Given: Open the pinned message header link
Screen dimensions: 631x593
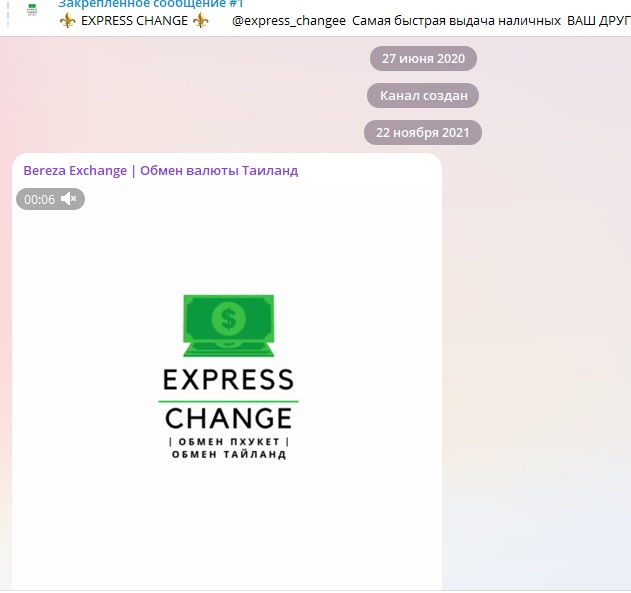Looking at the screenshot, I should click(151, 4).
